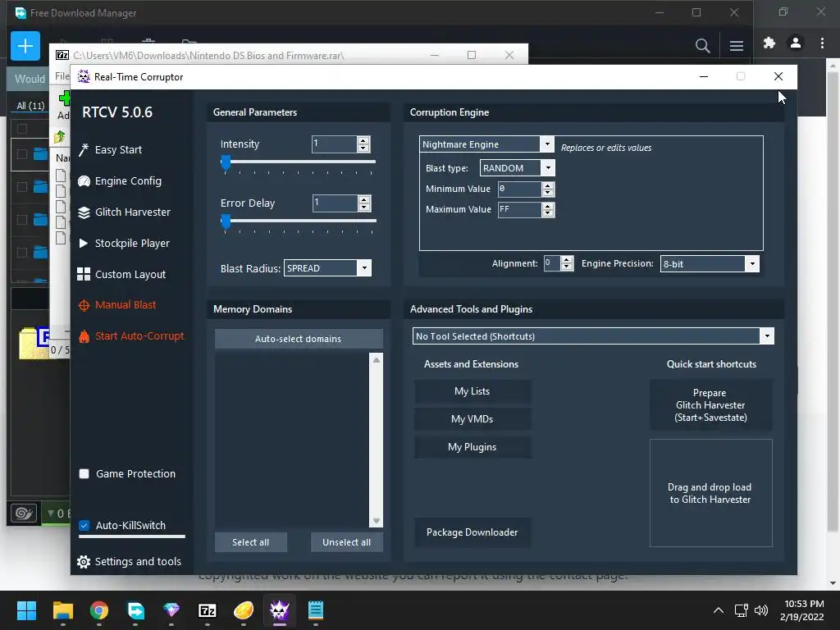Increase Minimum Value spinner
The image size is (840, 630).
[x=547, y=185]
